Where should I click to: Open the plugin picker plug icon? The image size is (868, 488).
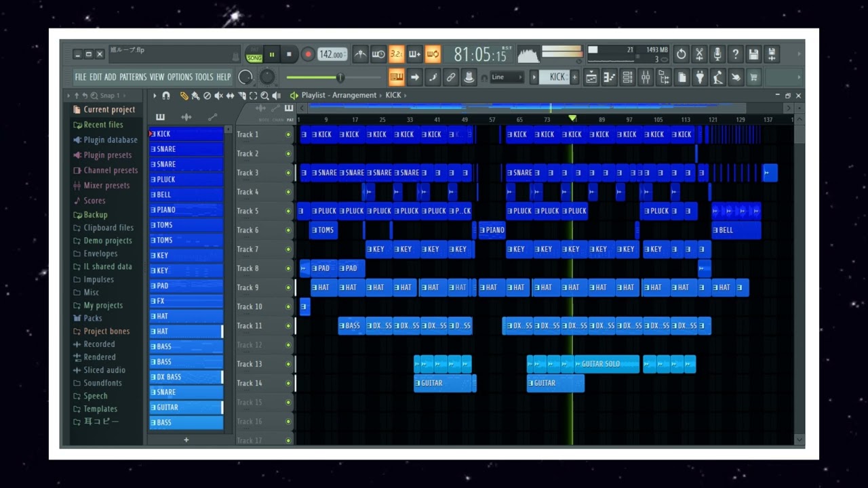pyautogui.click(x=700, y=77)
